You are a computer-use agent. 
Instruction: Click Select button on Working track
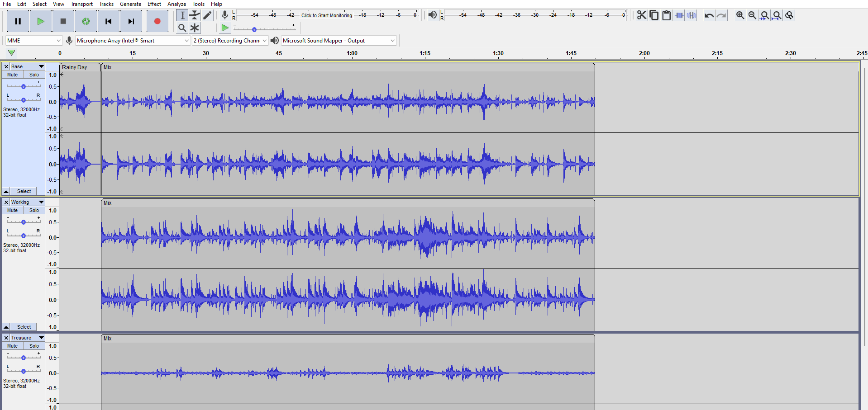[24, 327]
